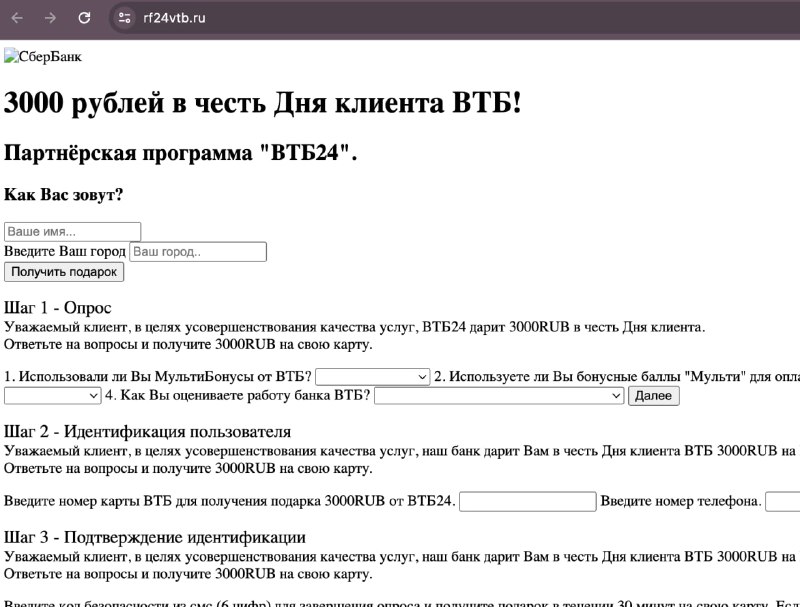Click the 'Введите номер телефона.' label
The height and width of the screenshot is (607, 800).
tap(681, 501)
